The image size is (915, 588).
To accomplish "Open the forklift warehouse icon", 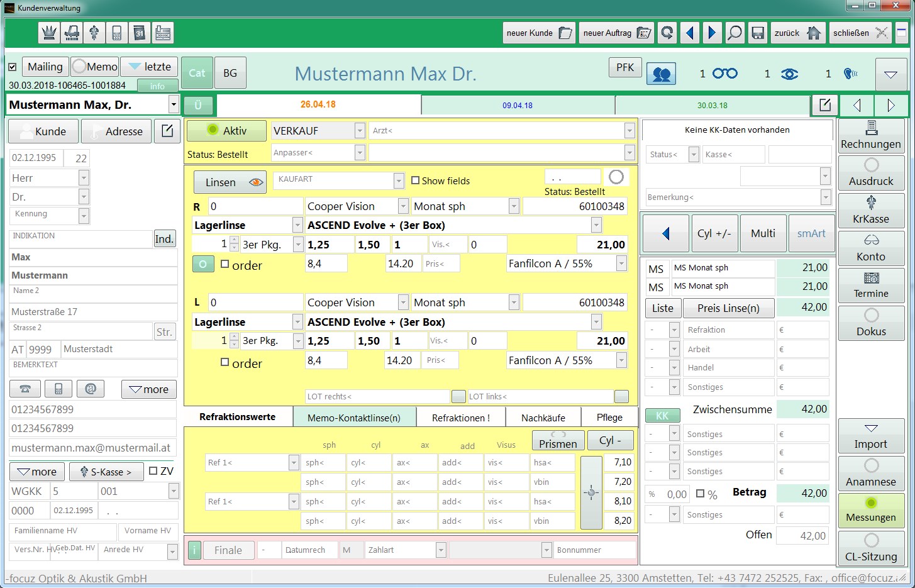I will pos(72,33).
